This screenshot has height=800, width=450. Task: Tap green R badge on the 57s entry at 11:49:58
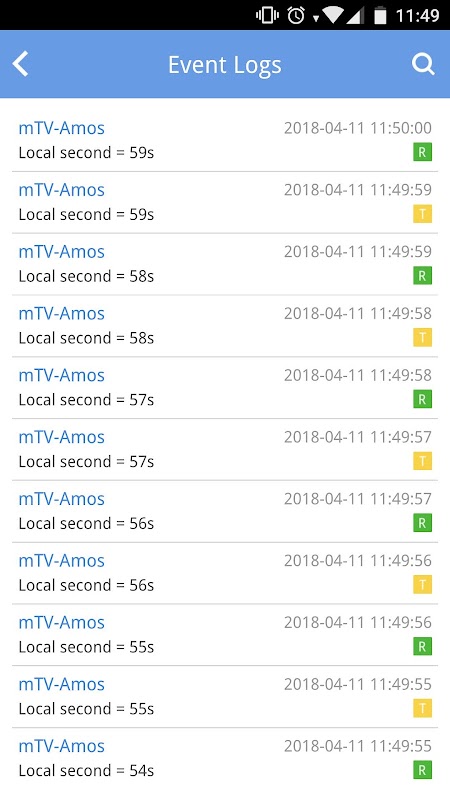point(422,399)
